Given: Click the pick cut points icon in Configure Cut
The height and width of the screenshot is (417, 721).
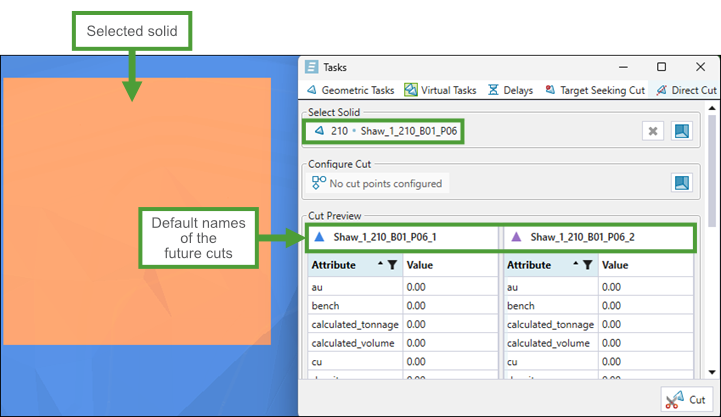Looking at the screenshot, I should (681, 183).
